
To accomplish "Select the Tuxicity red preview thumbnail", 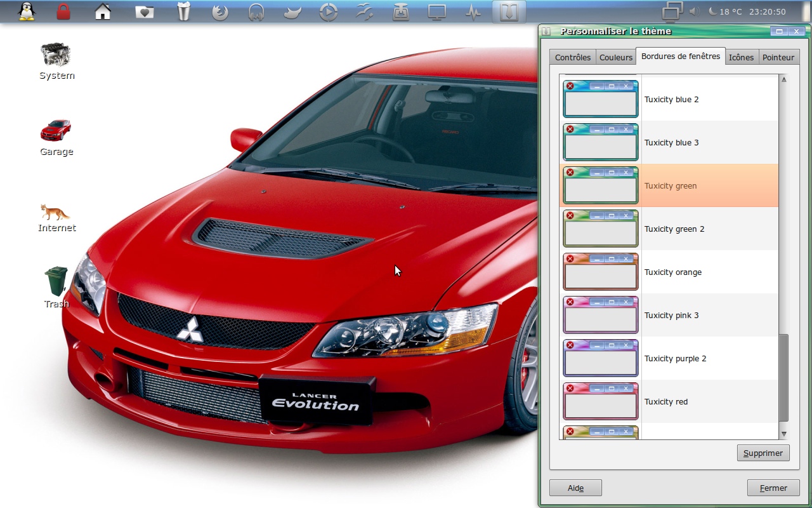I will 601,401.
